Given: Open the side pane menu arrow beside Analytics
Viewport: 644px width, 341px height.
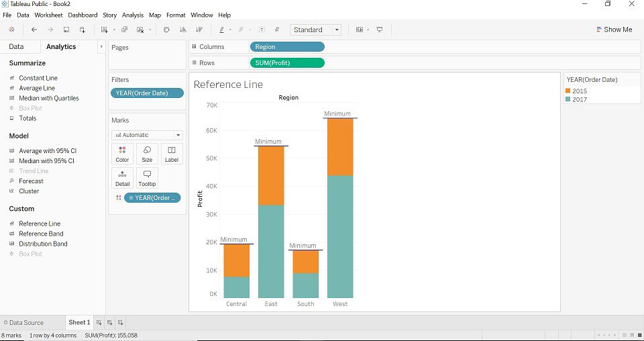Looking at the screenshot, I should pyautogui.click(x=101, y=47).
